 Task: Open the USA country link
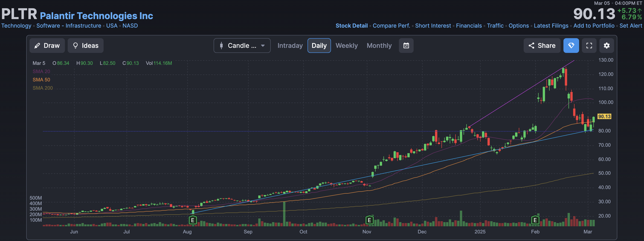click(112, 26)
